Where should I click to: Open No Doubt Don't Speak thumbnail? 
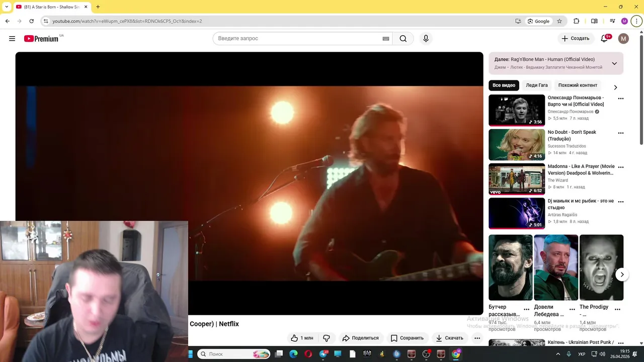517,144
